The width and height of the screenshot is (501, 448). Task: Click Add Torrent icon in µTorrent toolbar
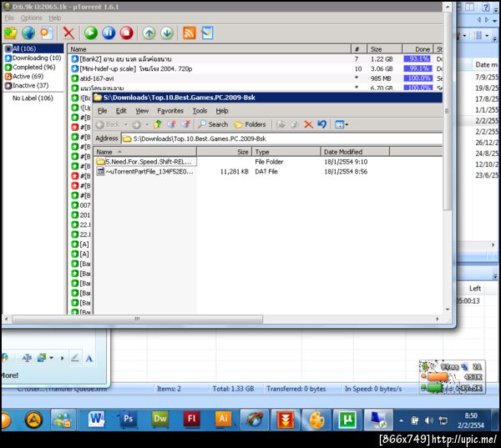pyautogui.click(x=11, y=33)
